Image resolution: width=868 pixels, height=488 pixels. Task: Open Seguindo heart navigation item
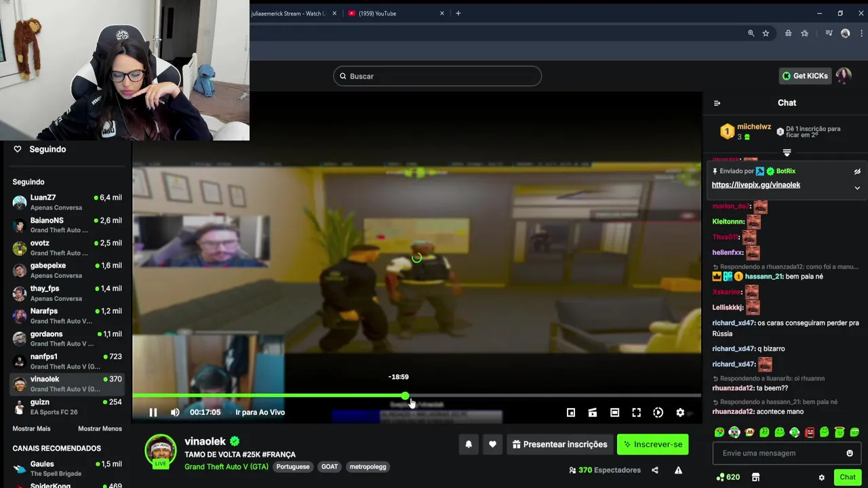(41, 149)
